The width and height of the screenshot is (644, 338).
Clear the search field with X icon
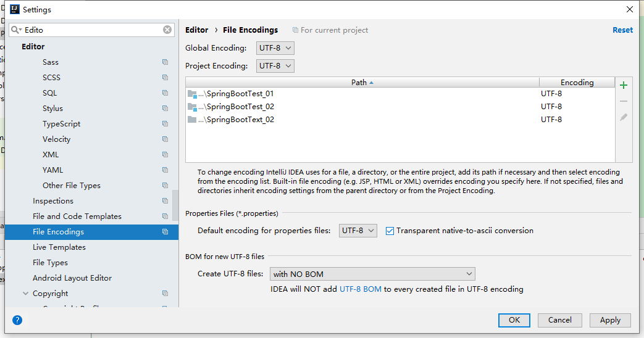(167, 30)
